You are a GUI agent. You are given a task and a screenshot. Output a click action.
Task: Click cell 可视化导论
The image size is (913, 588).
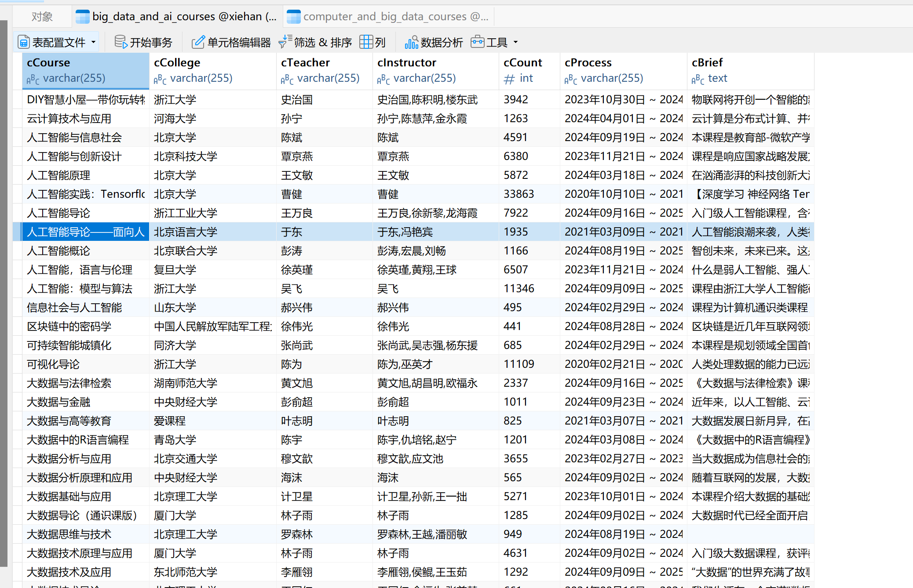tap(86, 364)
